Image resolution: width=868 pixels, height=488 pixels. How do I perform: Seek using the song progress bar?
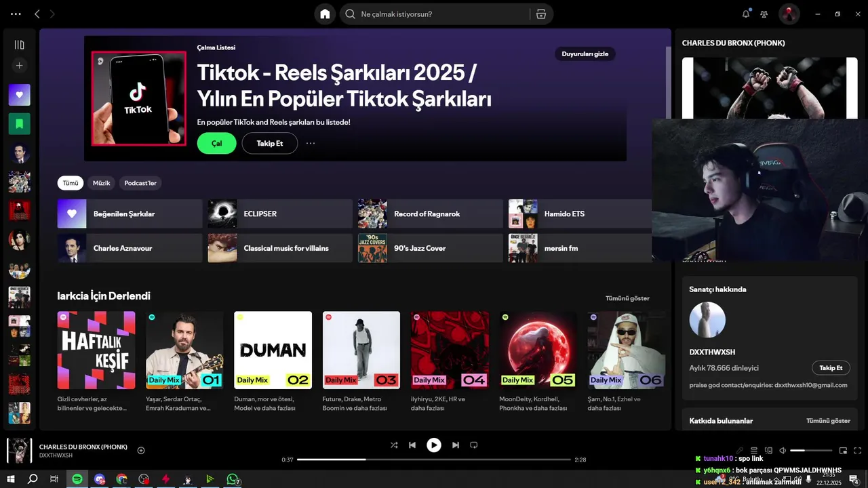pyautogui.click(x=434, y=460)
